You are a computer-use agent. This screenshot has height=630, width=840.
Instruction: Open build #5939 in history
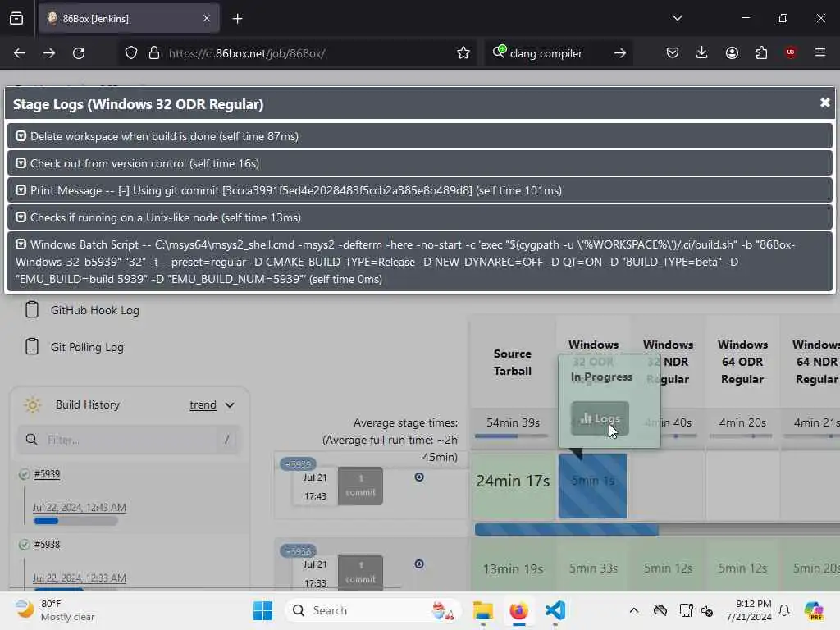click(x=47, y=474)
